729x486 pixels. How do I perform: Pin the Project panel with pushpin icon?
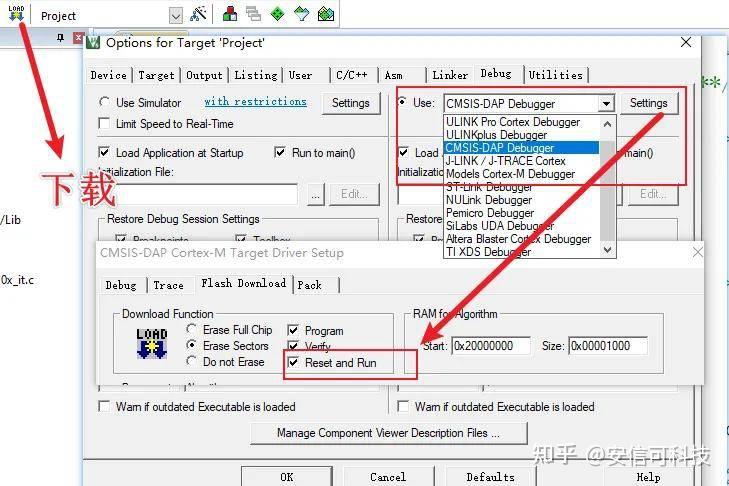(60, 38)
